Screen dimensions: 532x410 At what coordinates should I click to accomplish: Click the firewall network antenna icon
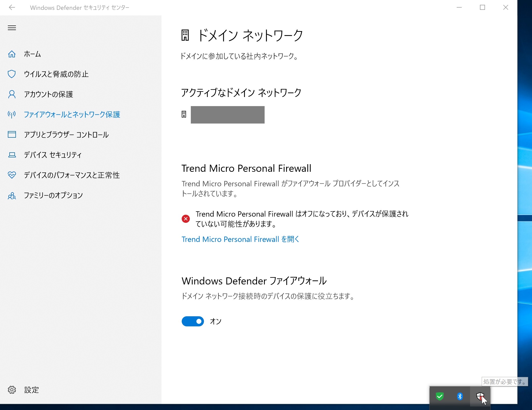click(x=12, y=114)
